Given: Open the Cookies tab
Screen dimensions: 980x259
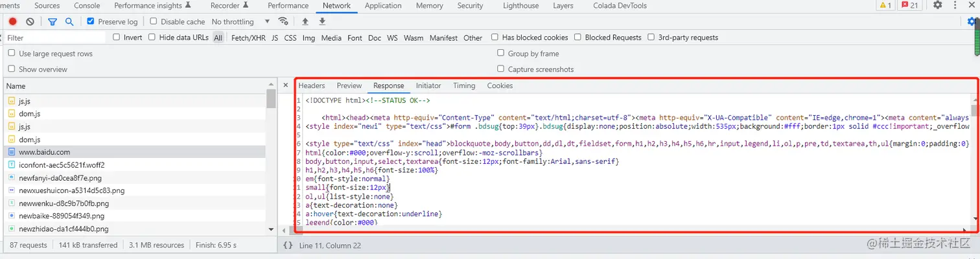Looking at the screenshot, I should (x=500, y=85).
